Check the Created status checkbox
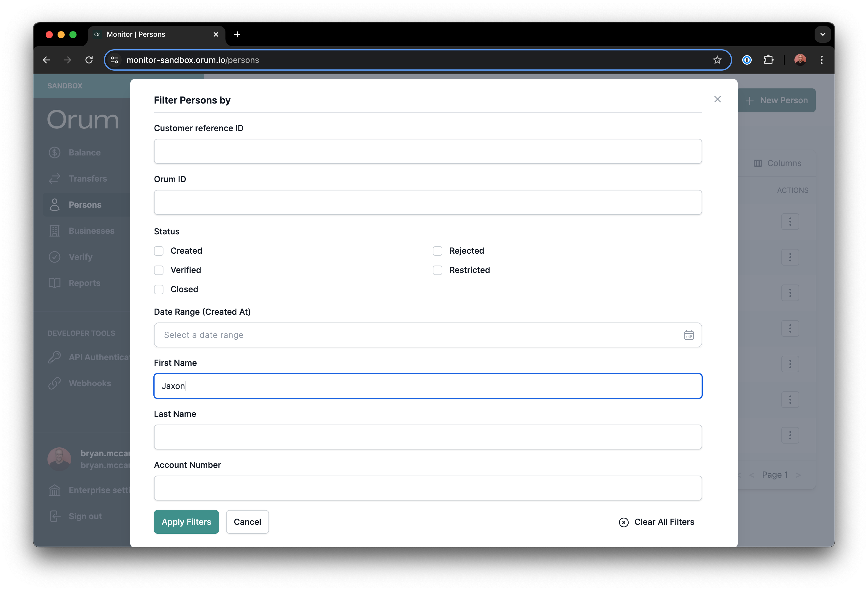The height and width of the screenshot is (591, 868). coord(159,251)
